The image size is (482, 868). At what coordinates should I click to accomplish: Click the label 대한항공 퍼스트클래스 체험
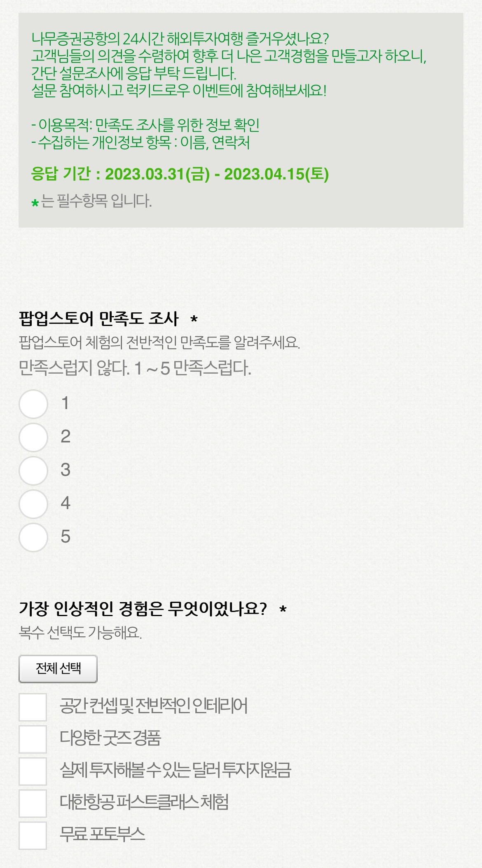coord(144,802)
